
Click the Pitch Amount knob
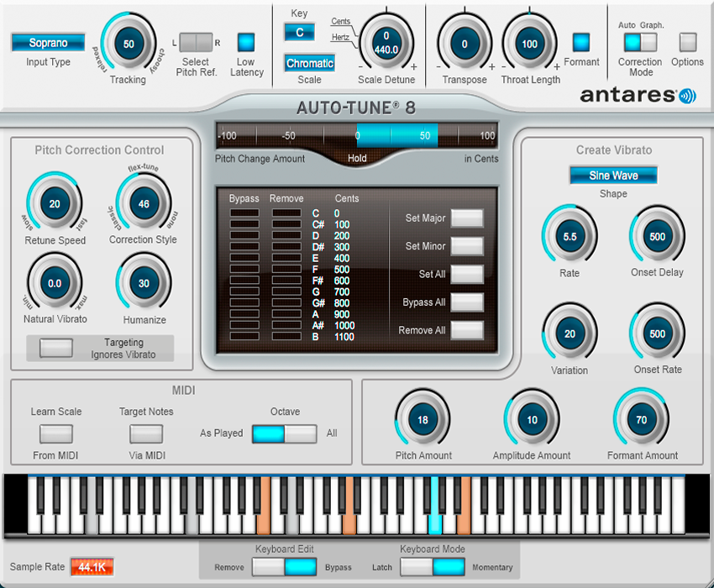tap(423, 419)
